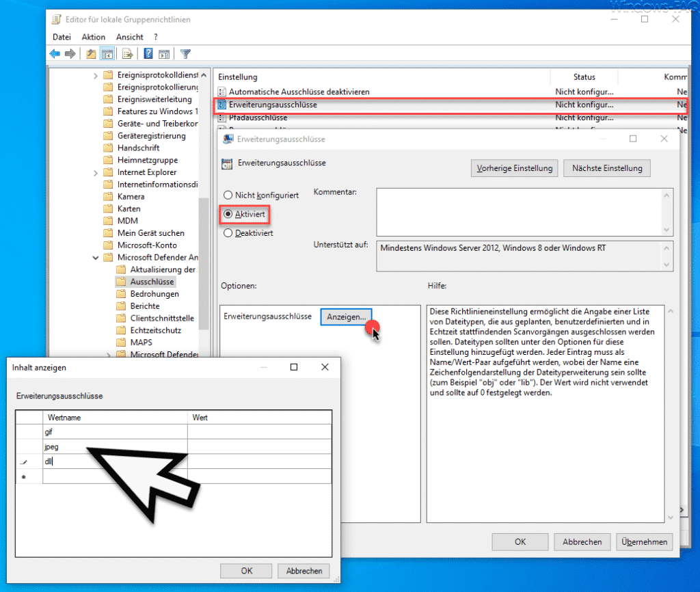700x592 pixels.
Task: Click the jpeg Wertname cell
Action: [115, 446]
